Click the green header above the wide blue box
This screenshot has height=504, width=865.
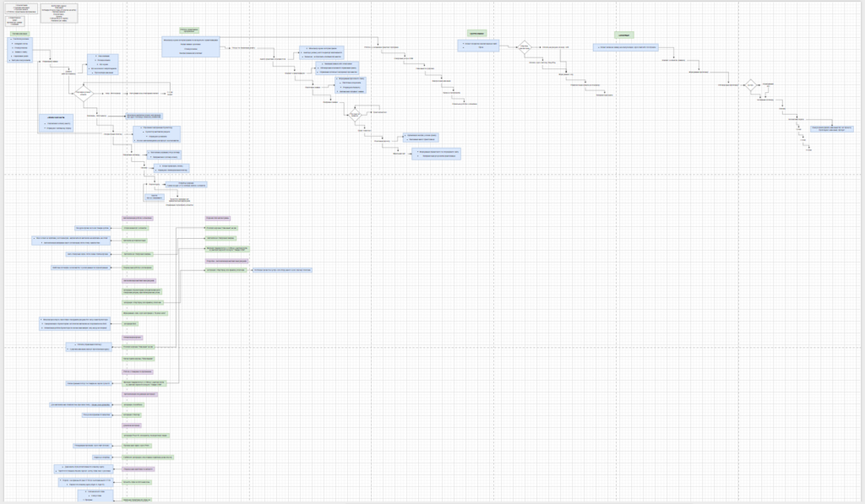tap(188, 30)
